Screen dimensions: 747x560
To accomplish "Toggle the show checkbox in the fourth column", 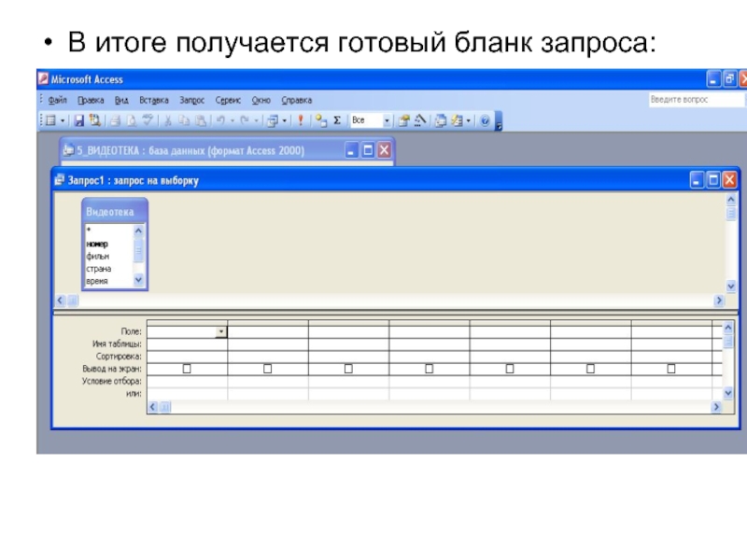I will point(430,369).
